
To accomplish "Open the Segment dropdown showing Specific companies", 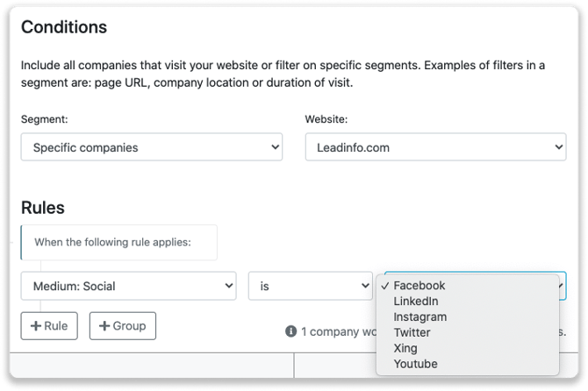I will pos(152,147).
